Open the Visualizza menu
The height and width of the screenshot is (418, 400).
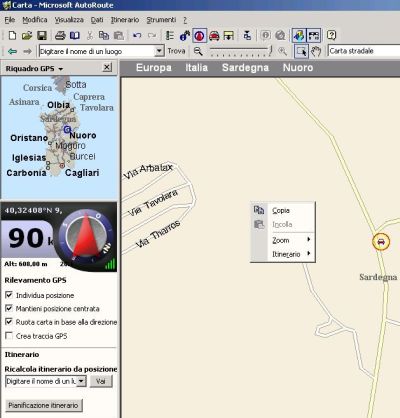[x=69, y=20]
